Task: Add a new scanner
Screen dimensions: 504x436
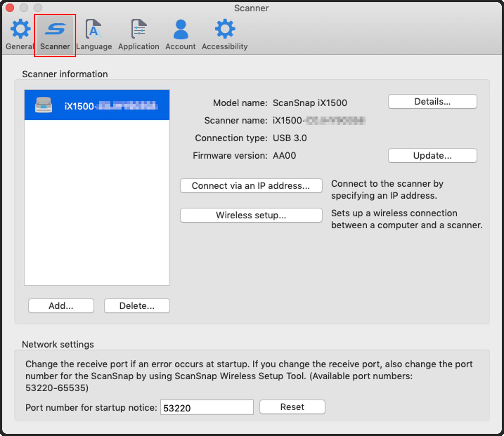Action: coord(61,306)
